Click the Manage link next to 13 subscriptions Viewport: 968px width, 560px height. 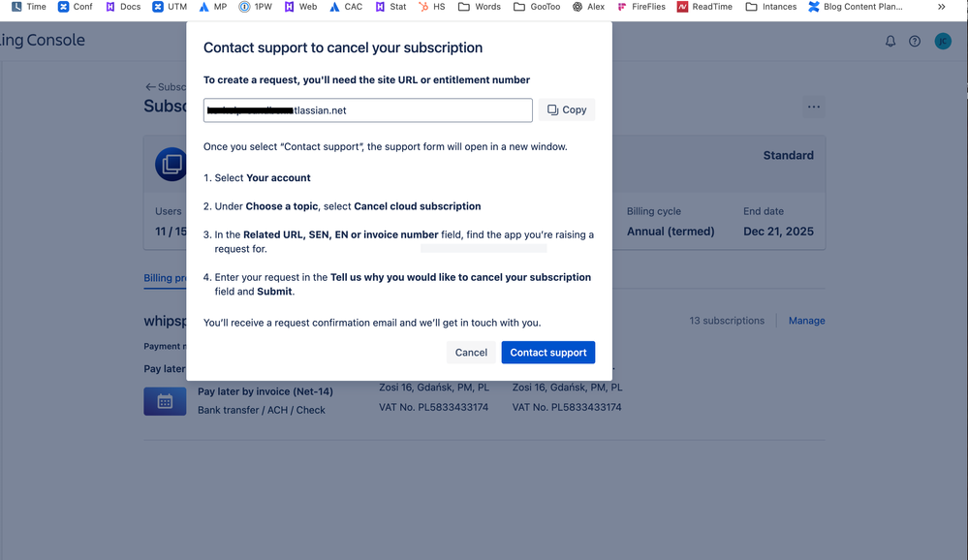click(806, 320)
